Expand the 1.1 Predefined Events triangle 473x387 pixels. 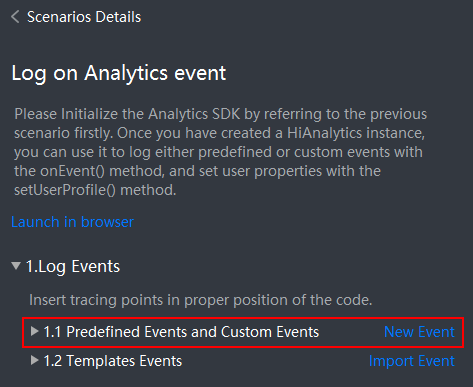(34, 331)
